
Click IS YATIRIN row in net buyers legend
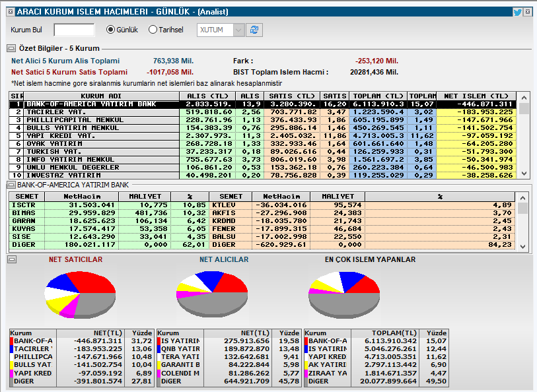click(x=229, y=341)
